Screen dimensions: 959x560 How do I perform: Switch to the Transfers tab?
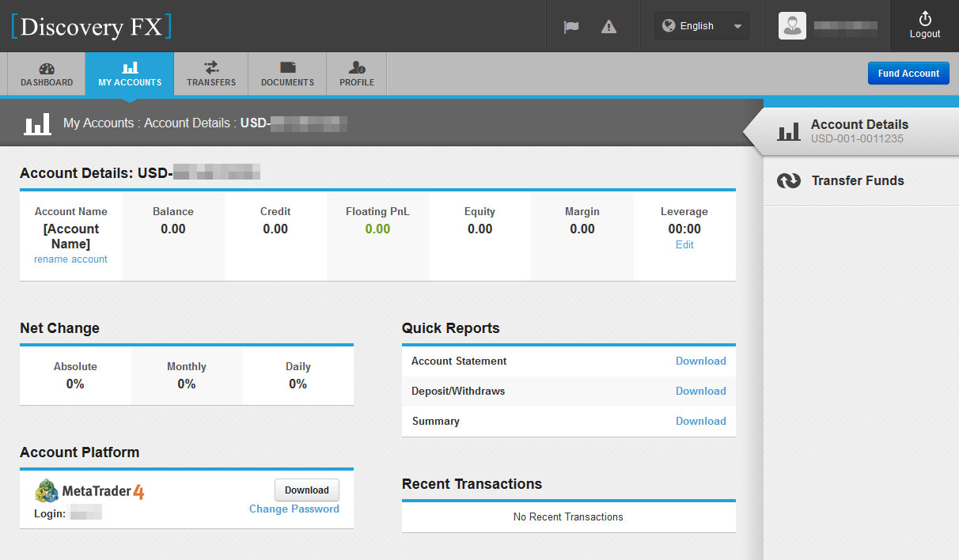click(x=211, y=74)
